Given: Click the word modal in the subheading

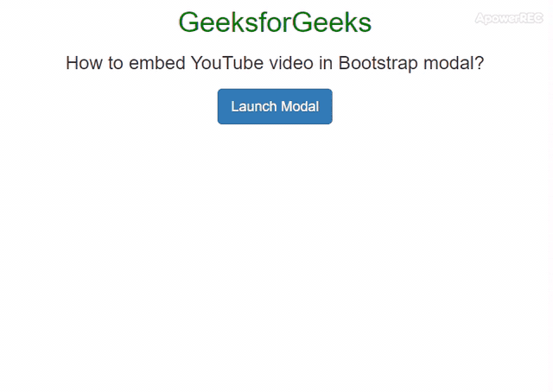Looking at the screenshot, I should point(448,63).
